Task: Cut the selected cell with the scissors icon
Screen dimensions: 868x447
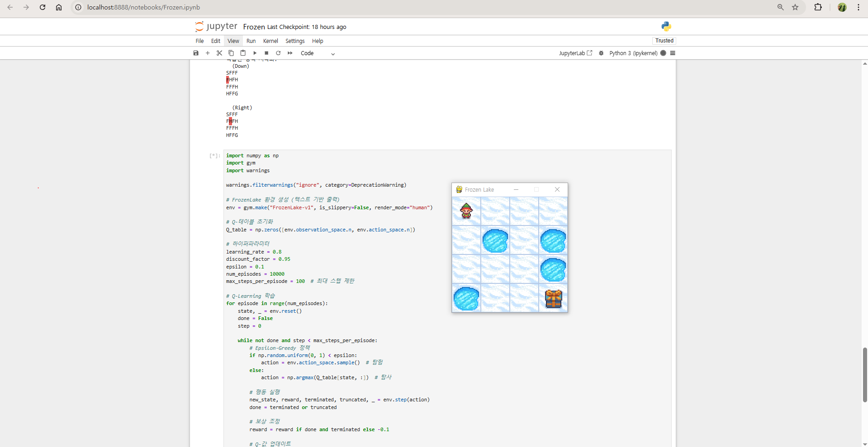Action: [219, 53]
